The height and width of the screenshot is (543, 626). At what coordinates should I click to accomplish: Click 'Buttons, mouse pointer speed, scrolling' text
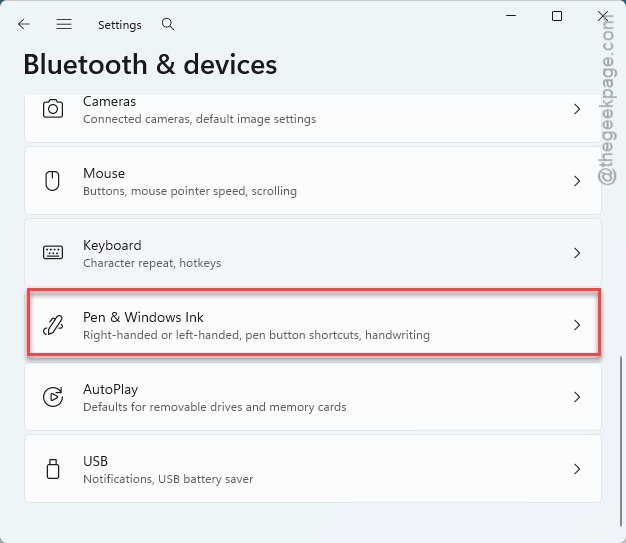point(190,191)
